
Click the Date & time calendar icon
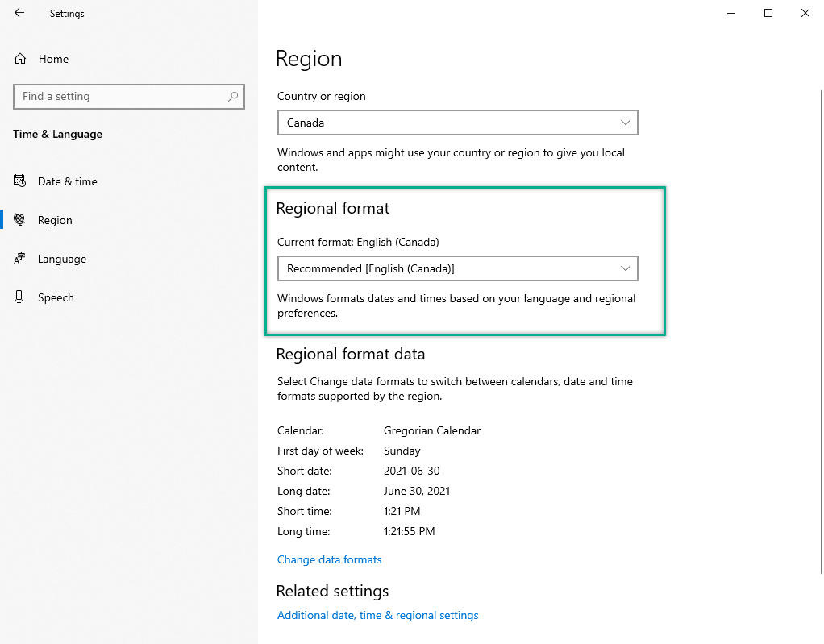pos(20,181)
